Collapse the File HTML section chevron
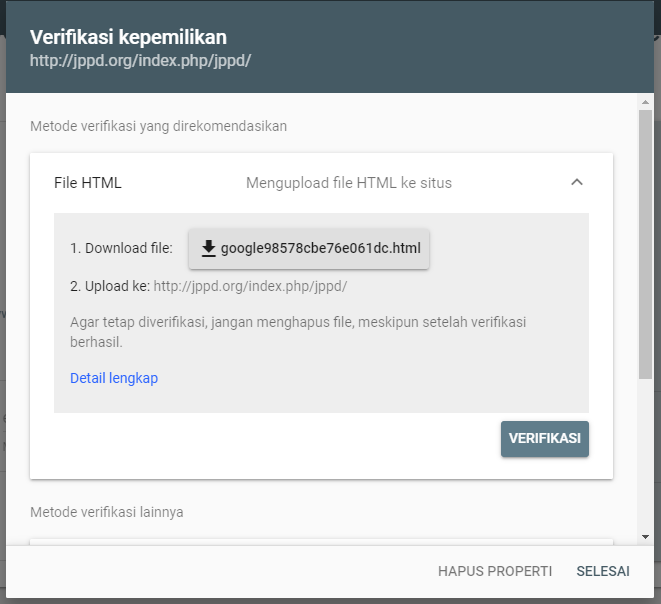 (576, 182)
